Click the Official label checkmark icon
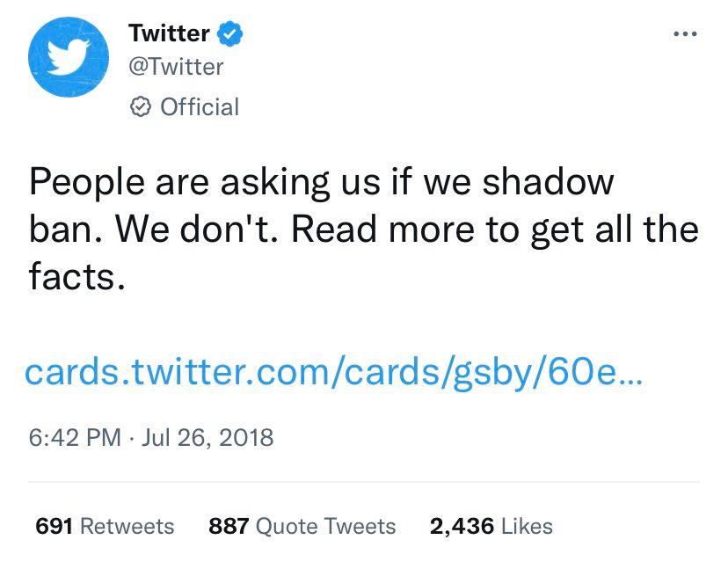Screen dimensions: 728x569 click(140, 106)
